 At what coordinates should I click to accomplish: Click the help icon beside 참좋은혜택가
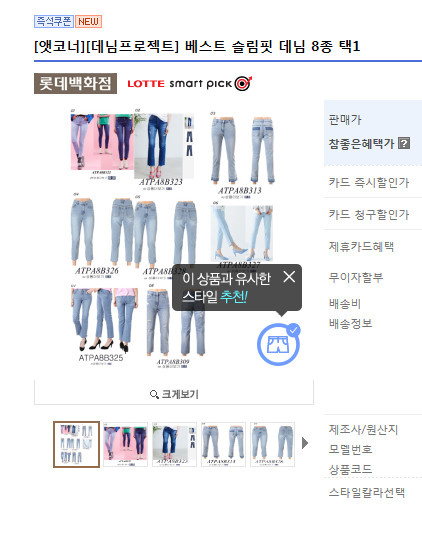tap(404, 143)
